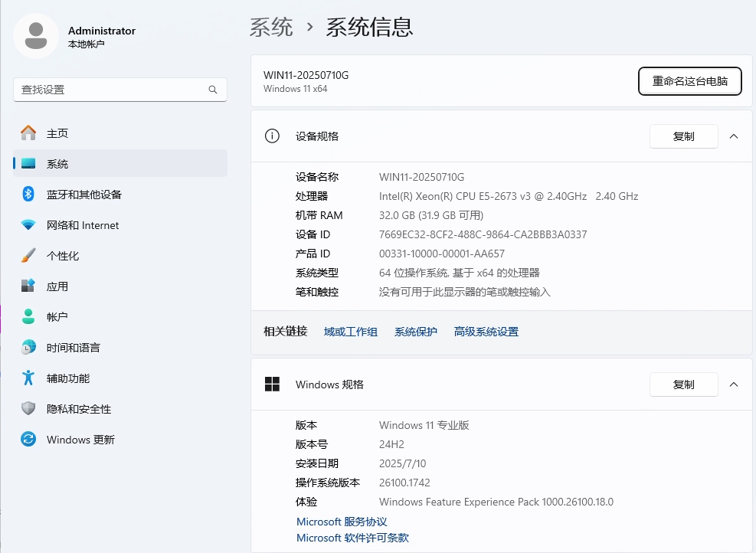Open 隐私和安全性 settings page

click(120, 409)
